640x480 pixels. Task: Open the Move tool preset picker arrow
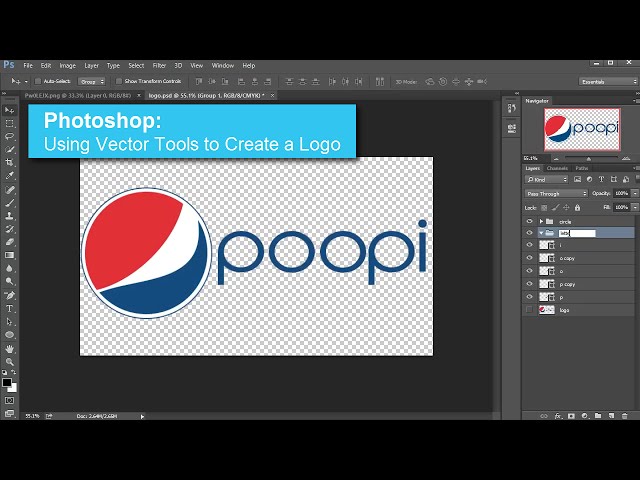[x=26, y=82]
